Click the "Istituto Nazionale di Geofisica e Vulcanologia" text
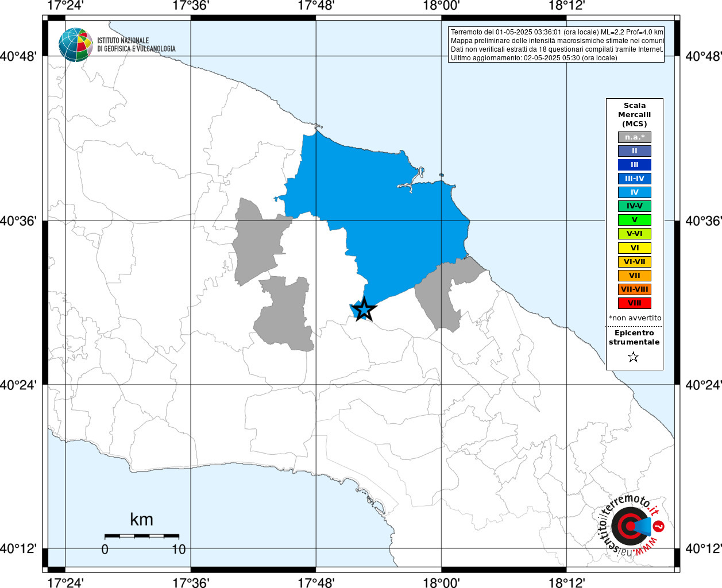Screen dimensions: 722x588 pos(136,45)
